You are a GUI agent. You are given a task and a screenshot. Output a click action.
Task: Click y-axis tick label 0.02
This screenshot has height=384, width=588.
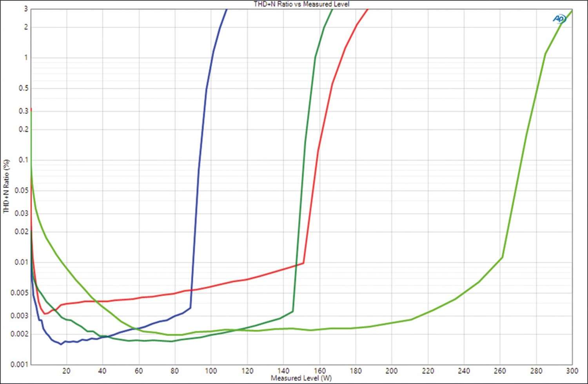coord(21,232)
